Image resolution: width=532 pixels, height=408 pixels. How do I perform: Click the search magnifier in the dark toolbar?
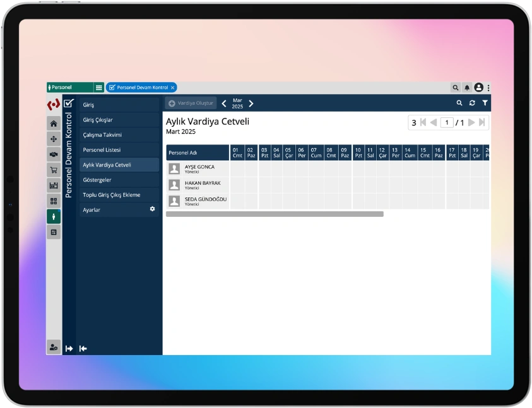pyautogui.click(x=459, y=103)
